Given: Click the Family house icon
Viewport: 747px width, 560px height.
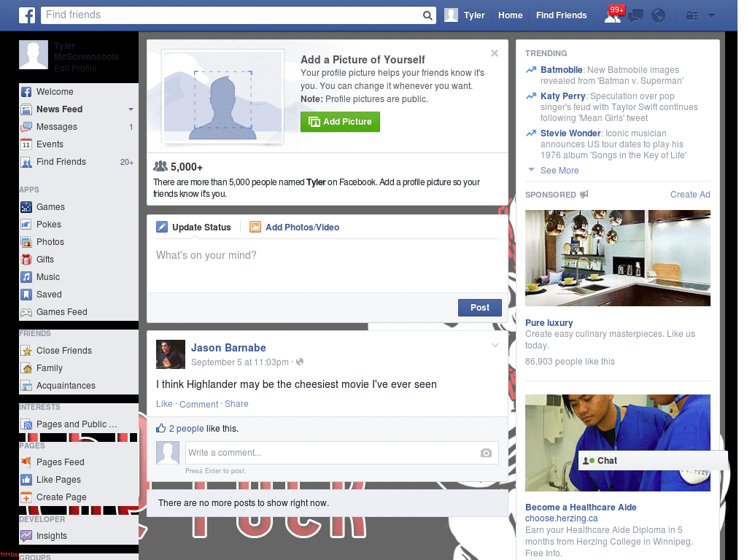Looking at the screenshot, I should [x=26, y=368].
